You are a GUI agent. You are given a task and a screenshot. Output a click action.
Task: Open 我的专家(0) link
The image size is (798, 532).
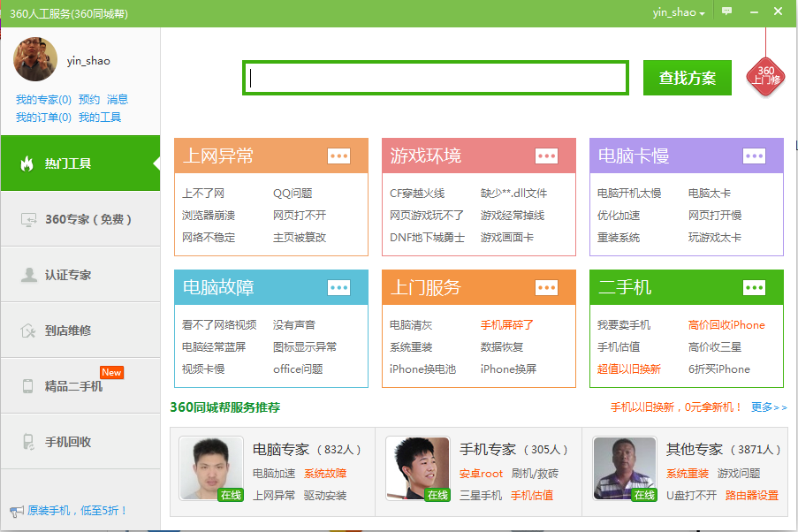tap(43, 99)
